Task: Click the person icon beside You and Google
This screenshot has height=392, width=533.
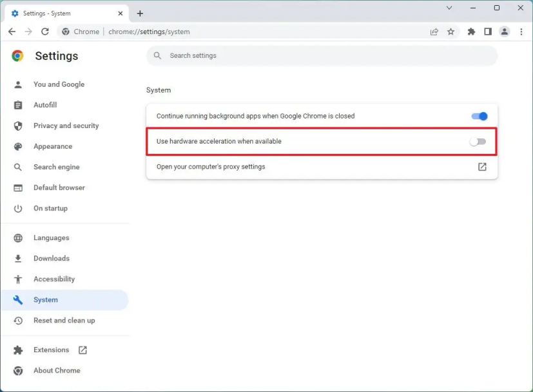Action: click(18, 84)
